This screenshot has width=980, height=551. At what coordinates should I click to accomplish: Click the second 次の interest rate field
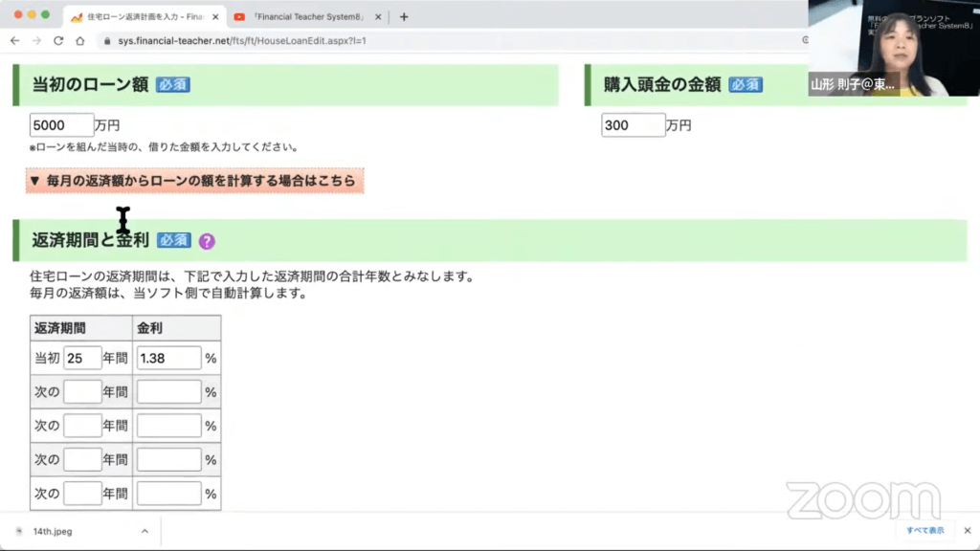pos(168,426)
